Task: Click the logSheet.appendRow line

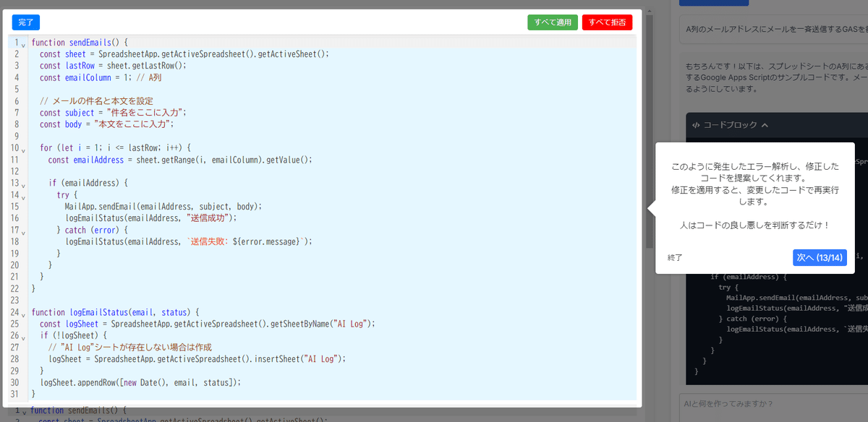Action: pos(140,382)
